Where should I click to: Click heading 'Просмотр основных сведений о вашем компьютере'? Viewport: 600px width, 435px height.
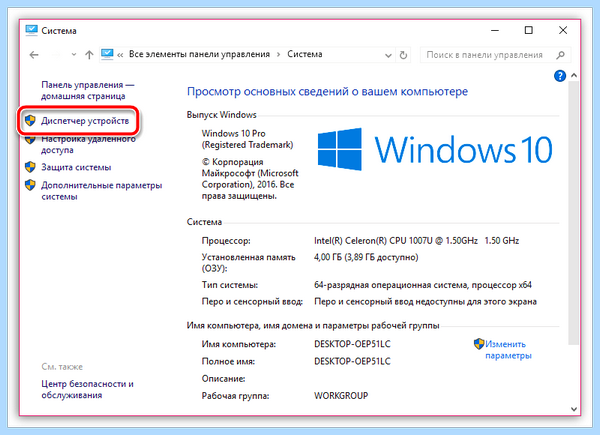328,92
